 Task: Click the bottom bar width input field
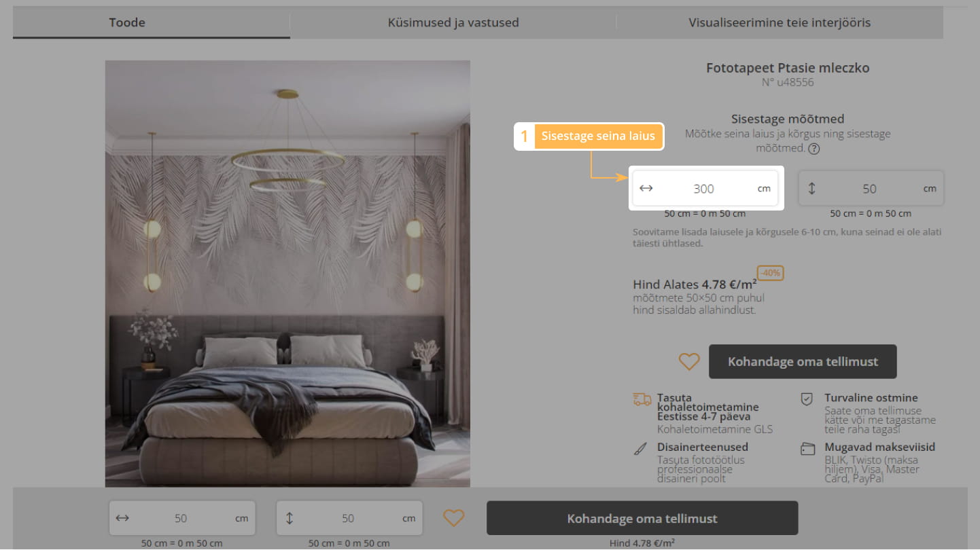pos(182,518)
